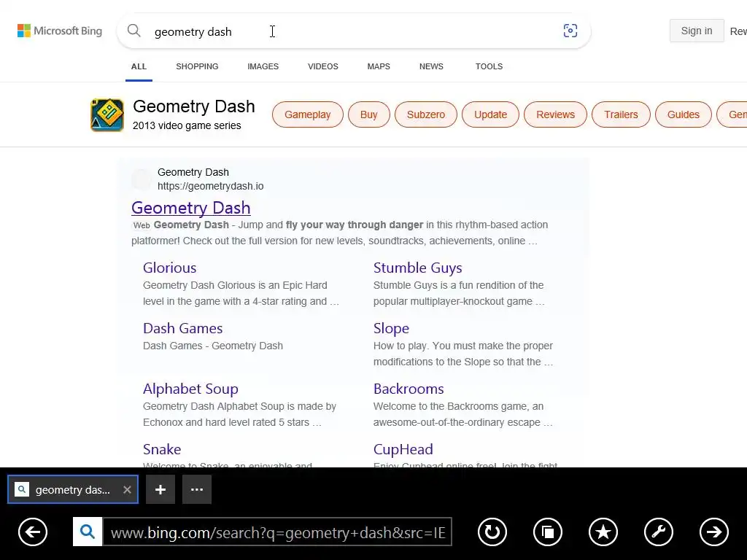Select the Gameplay filter chip
The width and height of the screenshot is (747, 560).
click(x=308, y=114)
